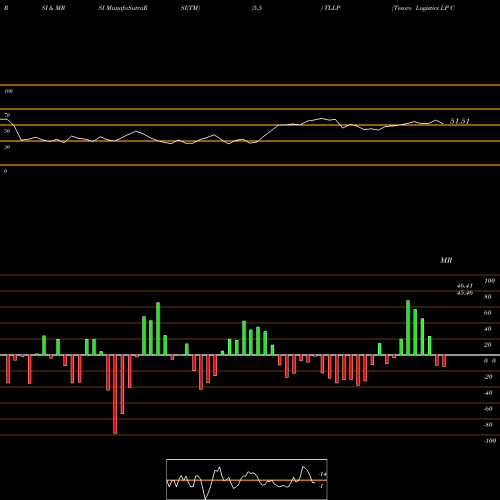Click the MR axis label -20
500x500 pixels.
pos(488,377)
